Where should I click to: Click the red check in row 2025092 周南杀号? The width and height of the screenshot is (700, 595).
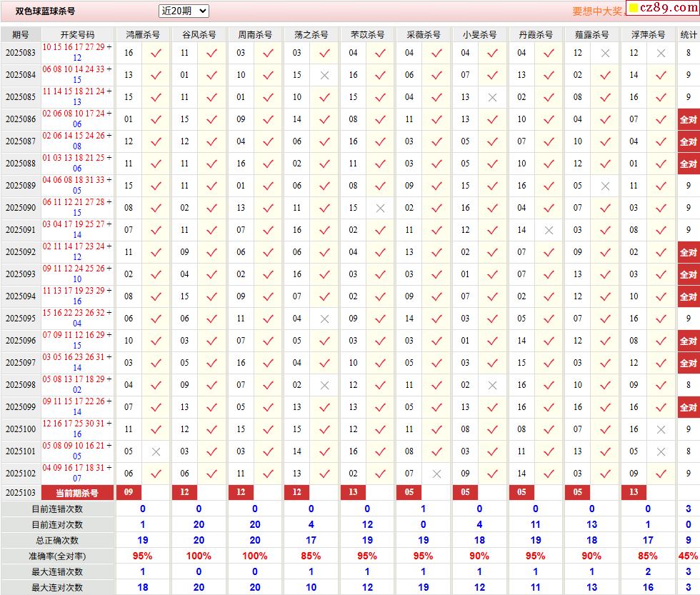click(269, 252)
